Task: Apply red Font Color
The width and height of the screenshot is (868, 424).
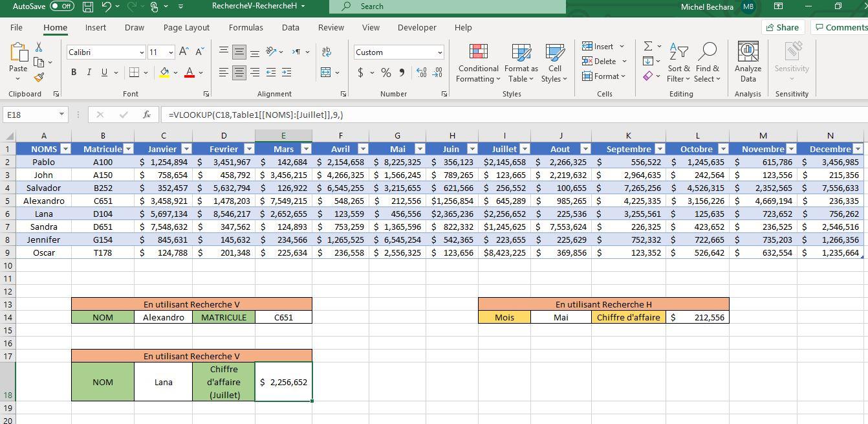Action: pyautogui.click(x=190, y=73)
